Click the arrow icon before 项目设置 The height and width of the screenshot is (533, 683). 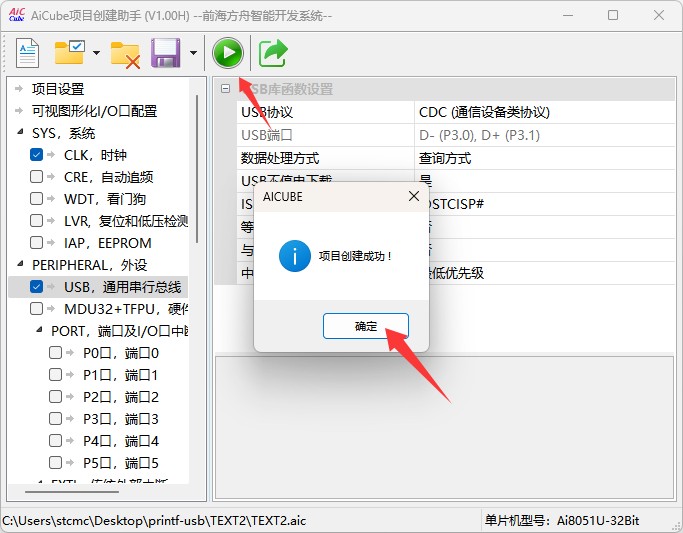(x=19, y=88)
